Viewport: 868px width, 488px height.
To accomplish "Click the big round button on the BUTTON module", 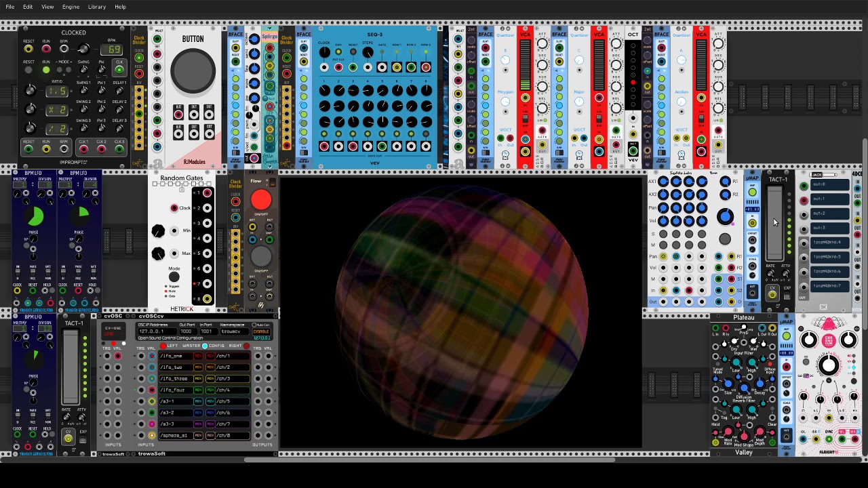I will click(x=193, y=71).
